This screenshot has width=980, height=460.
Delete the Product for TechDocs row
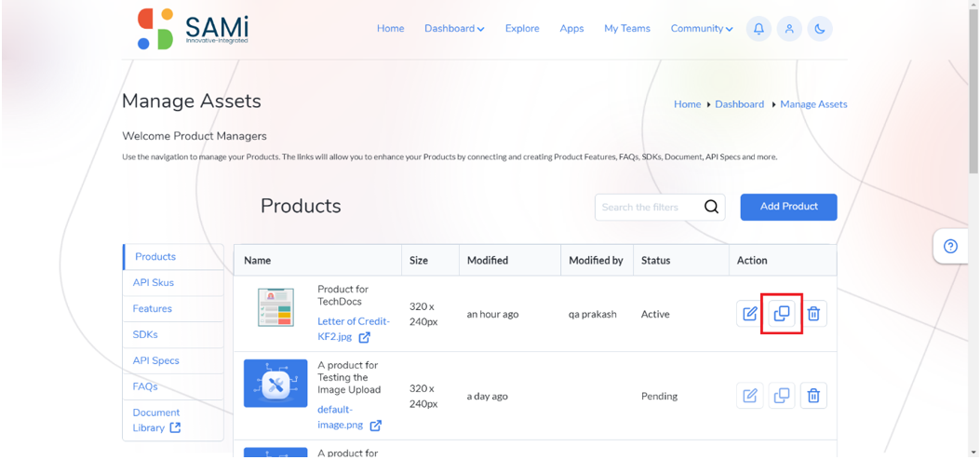coord(813,314)
